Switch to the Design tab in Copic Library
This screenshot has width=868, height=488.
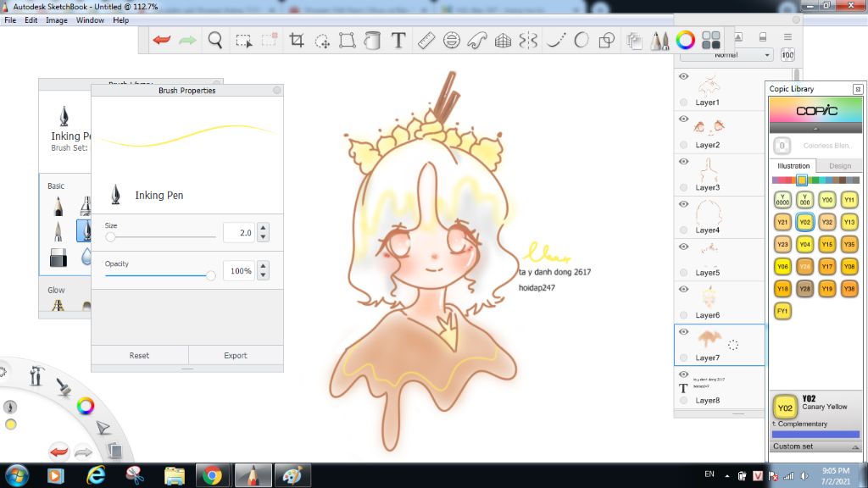[840, 166]
